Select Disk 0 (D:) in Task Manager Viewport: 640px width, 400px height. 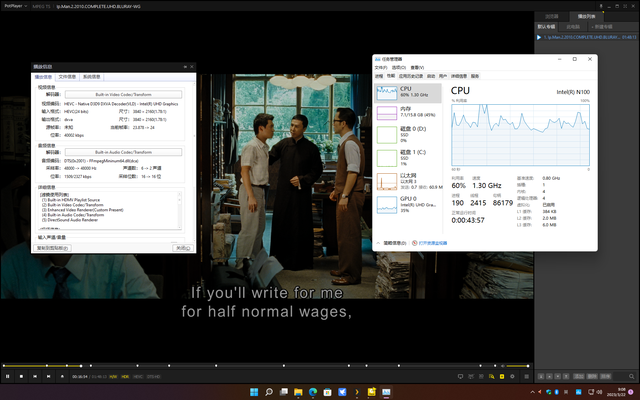click(x=408, y=134)
